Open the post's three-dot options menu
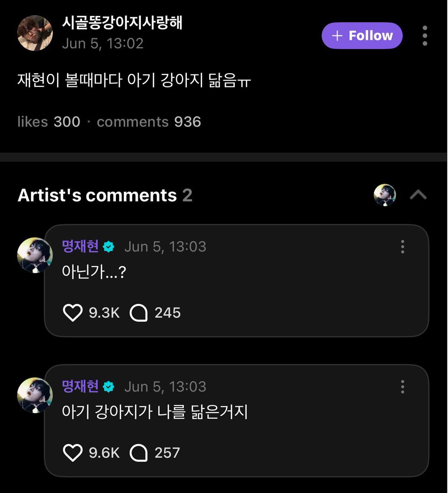Image resolution: width=448 pixels, height=493 pixels. [425, 36]
